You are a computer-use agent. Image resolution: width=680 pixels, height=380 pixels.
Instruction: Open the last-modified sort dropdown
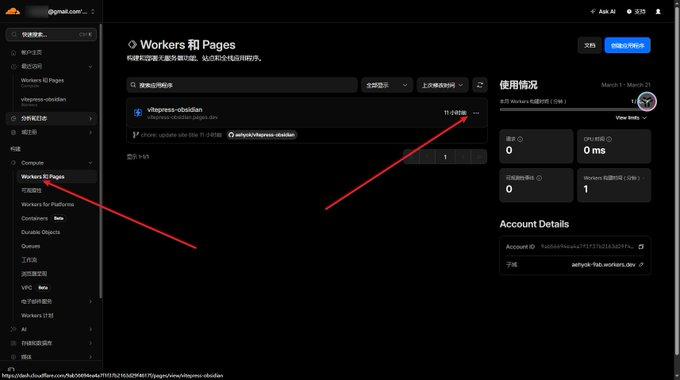442,85
